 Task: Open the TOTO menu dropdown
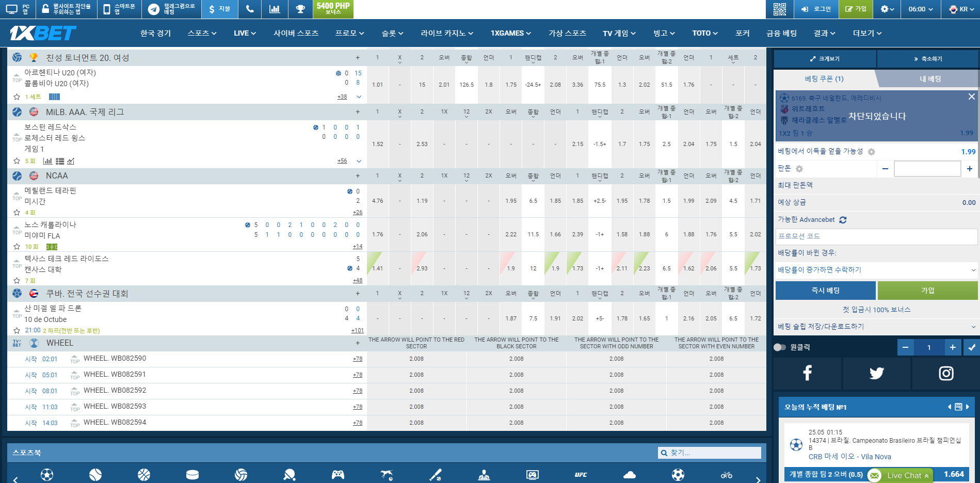pos(705,33)
